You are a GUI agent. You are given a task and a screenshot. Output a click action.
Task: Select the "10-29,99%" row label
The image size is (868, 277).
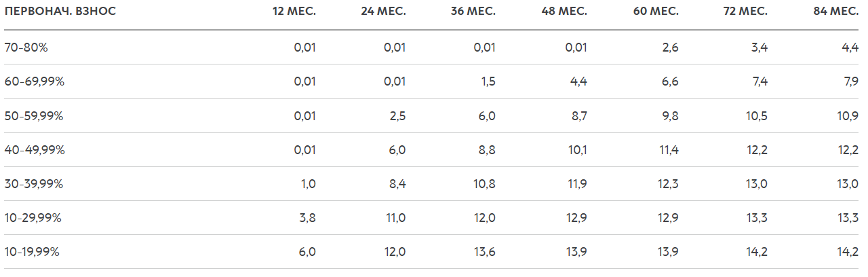click(x=33, y=218)
